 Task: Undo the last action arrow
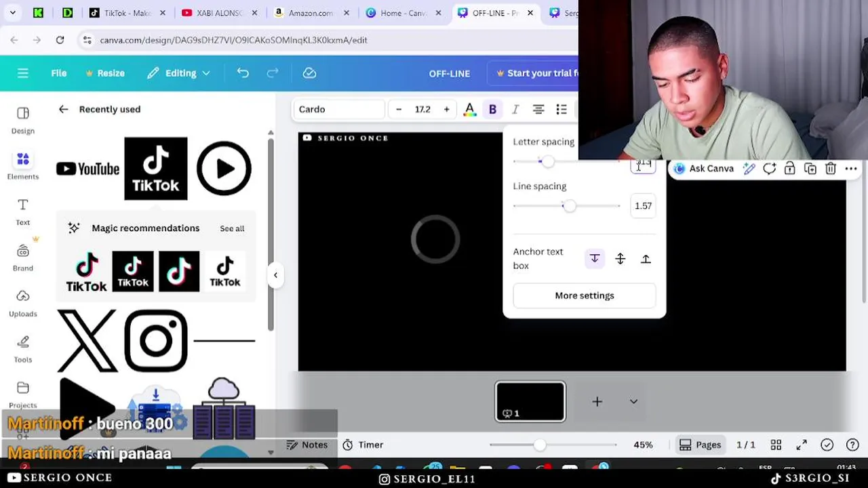click(x=243, y=73)
